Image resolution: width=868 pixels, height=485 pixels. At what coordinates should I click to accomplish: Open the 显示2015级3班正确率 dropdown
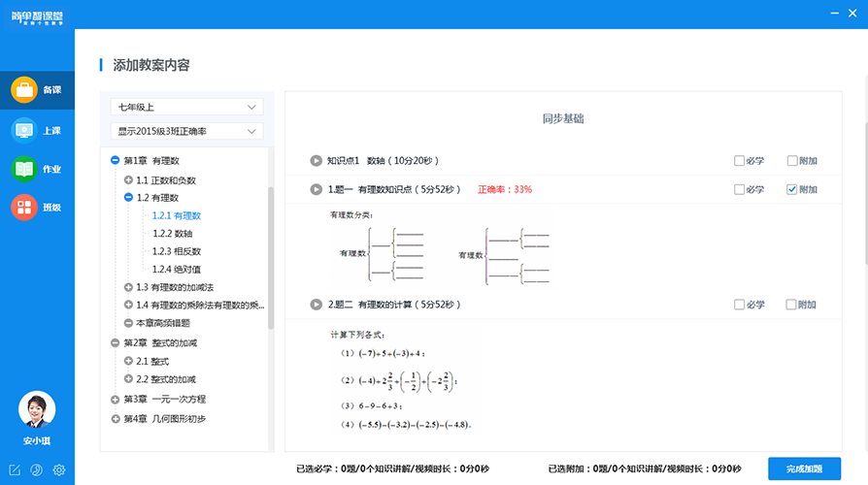pyautogui.click(x=187, y=132)
